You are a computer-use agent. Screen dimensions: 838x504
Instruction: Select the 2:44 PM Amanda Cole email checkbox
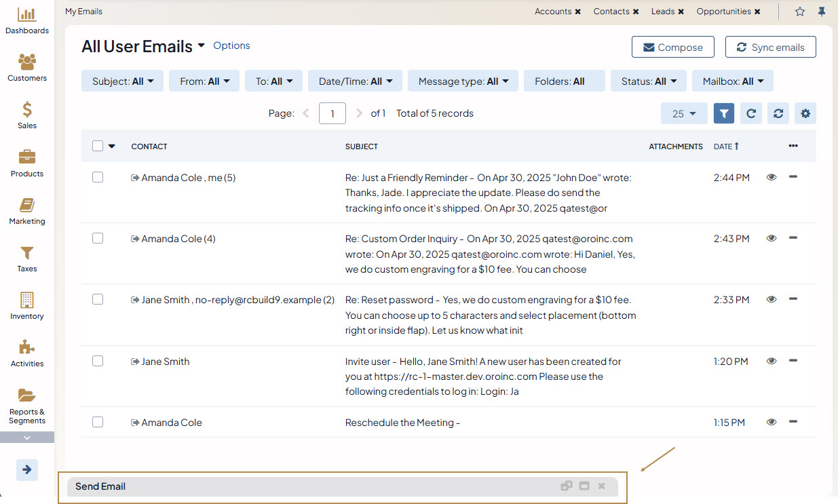point(98,177)
